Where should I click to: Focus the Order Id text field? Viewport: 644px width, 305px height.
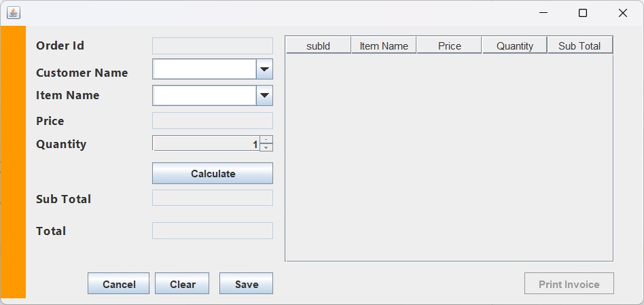coord(212,46)
